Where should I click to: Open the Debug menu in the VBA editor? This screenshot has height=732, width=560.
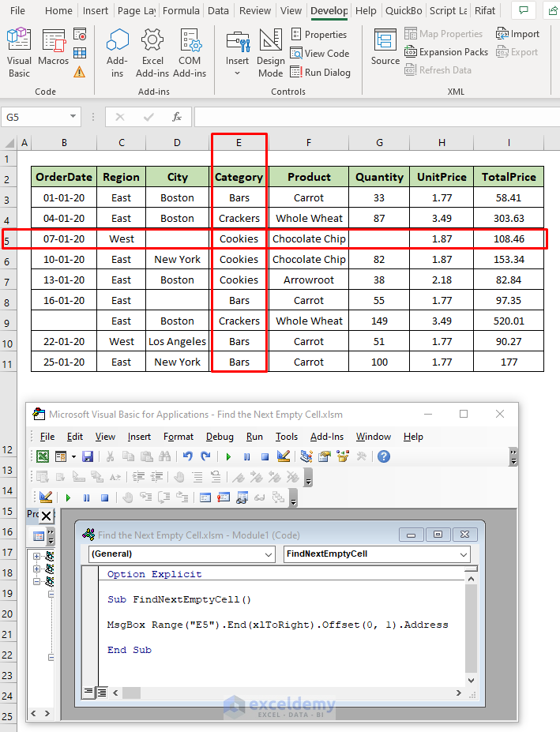point(220,437)
